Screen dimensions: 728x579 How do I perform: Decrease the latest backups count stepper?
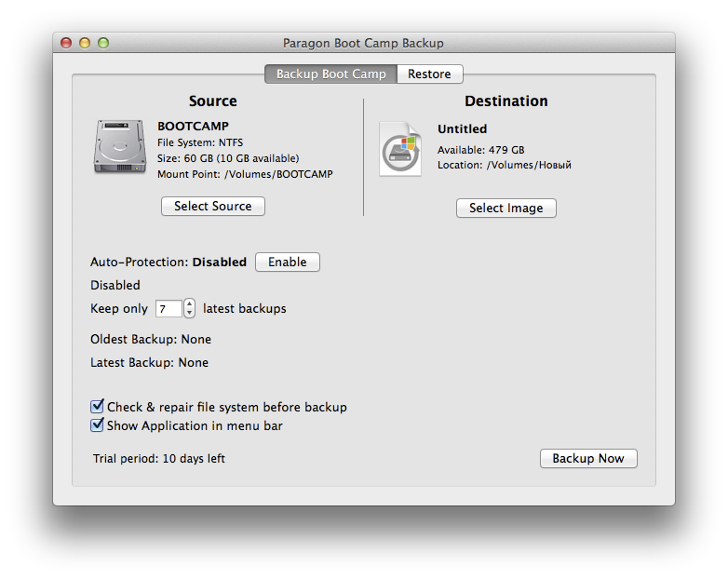point(190,313)
